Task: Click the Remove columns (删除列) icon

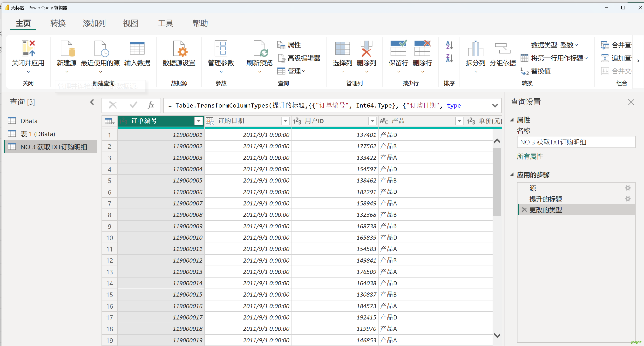Action: 366,48
